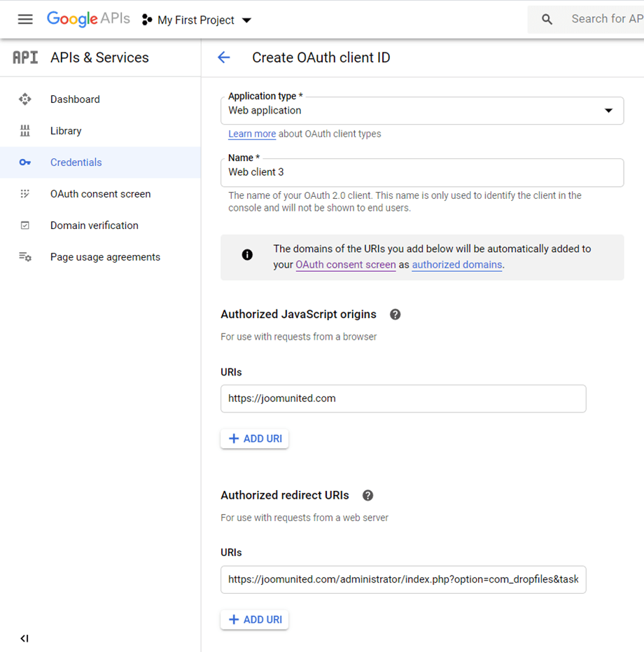The height and width of the screenshot is (652, 644).
Task: Click the Authorized JavaScript origins help icon
Action: point(395,314)
